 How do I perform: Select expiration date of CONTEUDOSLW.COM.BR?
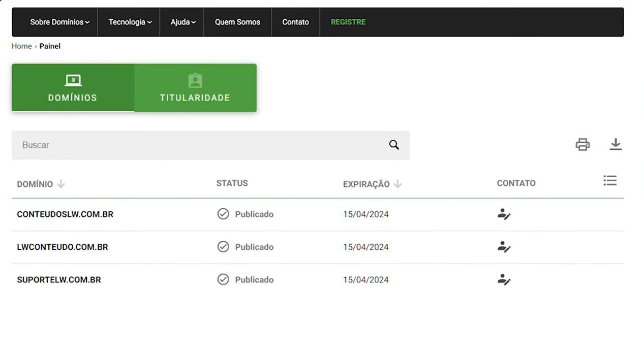pyautogui.click(x=366, y=214)
